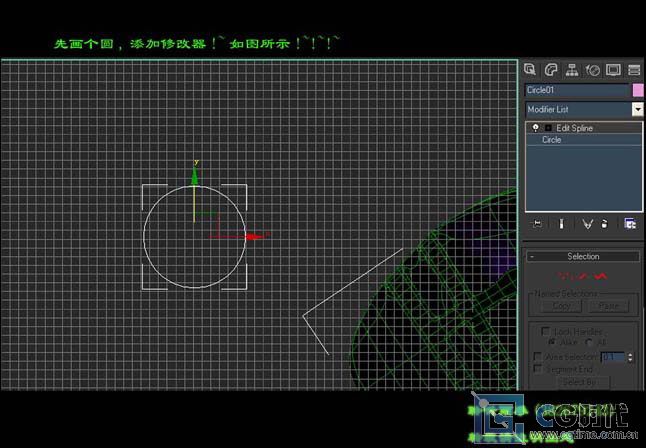This screenshot has width=646, height=448.
Task: Tick the Segment End checkbox
Action: [538, 369]
